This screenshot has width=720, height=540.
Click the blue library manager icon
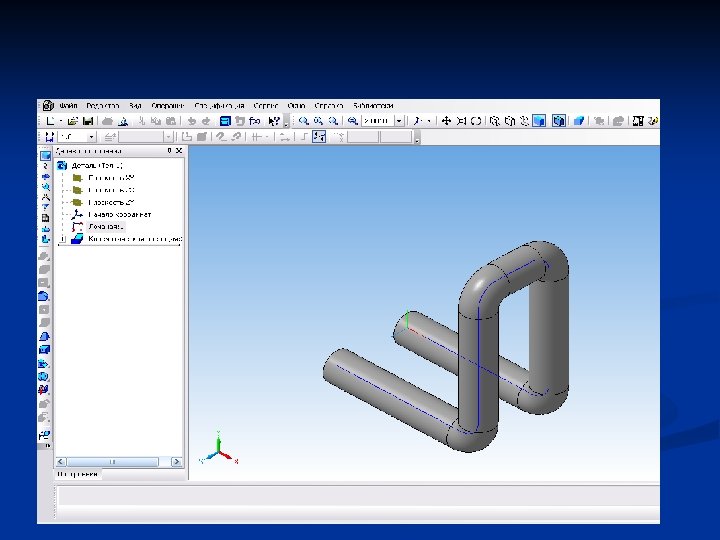click(225, 121)
